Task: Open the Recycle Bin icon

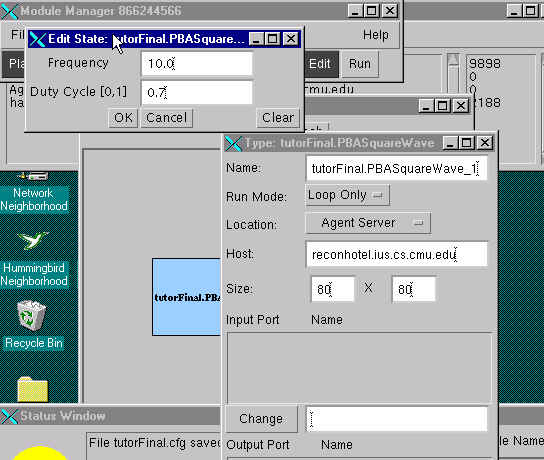Action: point(33,324)
